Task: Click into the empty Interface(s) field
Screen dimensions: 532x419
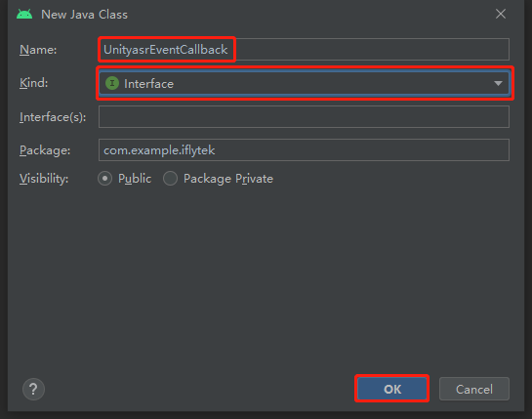Action: pos(304,117)
